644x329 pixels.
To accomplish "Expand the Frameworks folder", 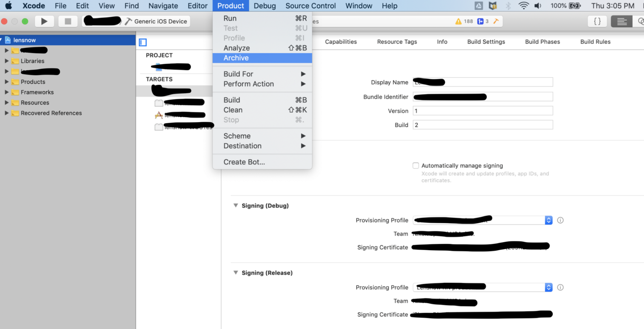I will pyautogui.click(x=6, y=92).
